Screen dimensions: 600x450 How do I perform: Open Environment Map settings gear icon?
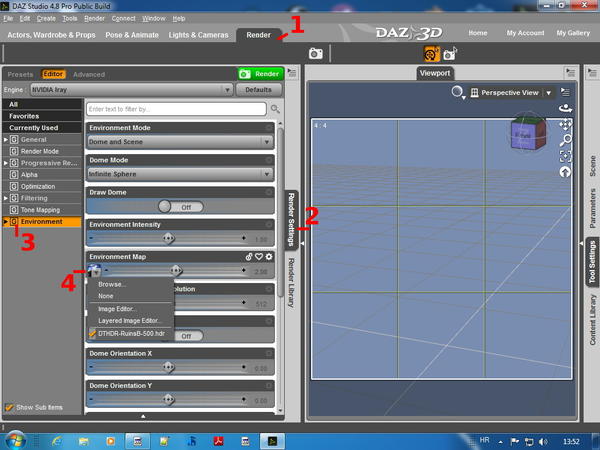[x=269, y=256]
